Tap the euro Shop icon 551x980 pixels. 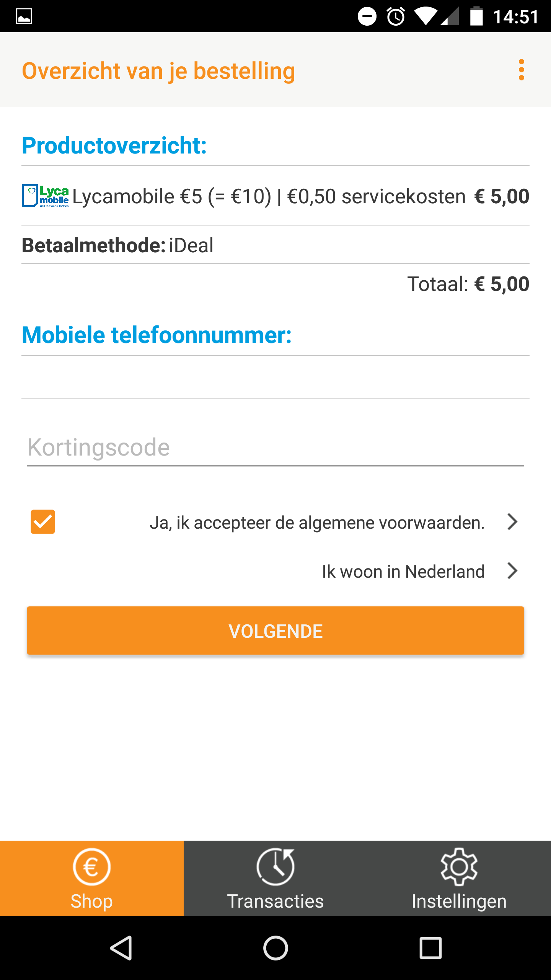coord(92,867)
